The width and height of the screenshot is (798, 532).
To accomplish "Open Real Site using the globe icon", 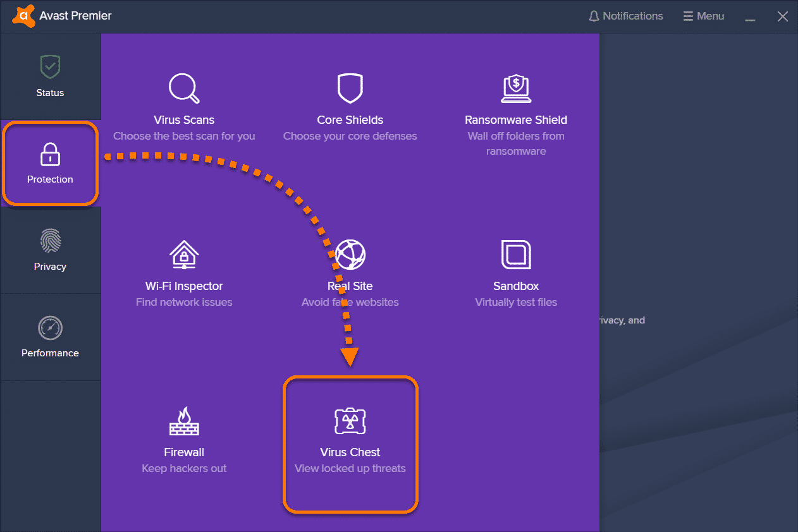I will click(350, 254).
